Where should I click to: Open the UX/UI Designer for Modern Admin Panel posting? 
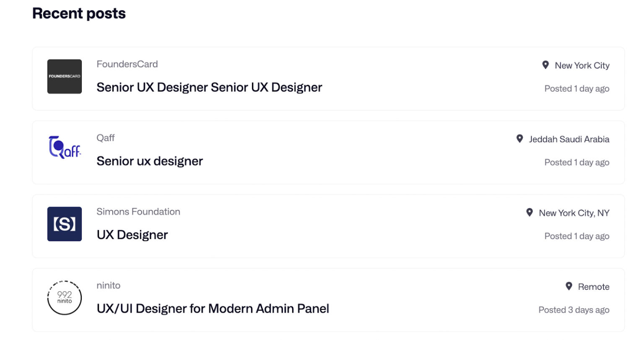click(x=213, y=309)
